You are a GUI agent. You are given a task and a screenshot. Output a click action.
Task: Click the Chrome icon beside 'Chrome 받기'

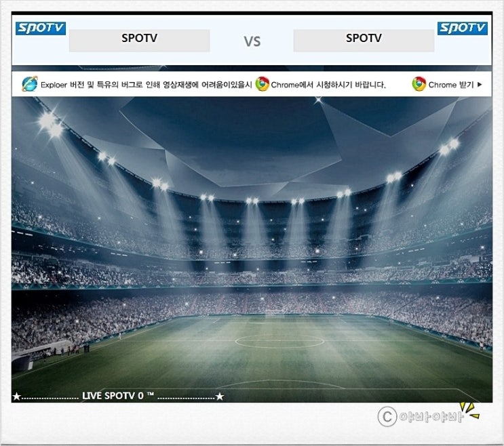point(419,84)
